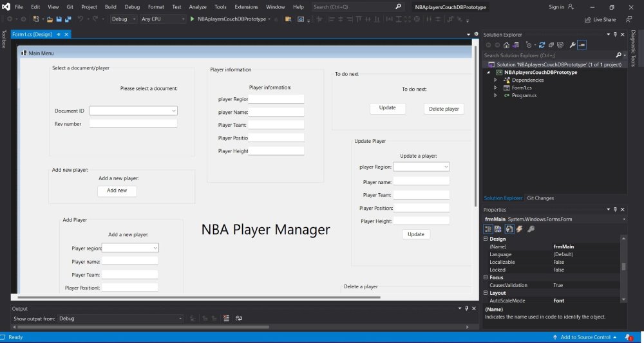
Task: Show Events via the lightning bolt icon
Action: coord(519,228)
